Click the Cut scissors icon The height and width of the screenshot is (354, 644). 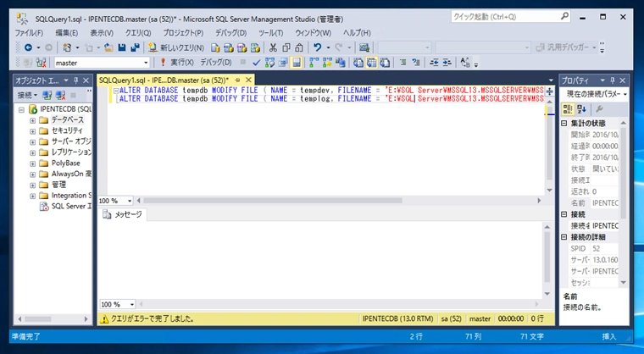[273, 47]
